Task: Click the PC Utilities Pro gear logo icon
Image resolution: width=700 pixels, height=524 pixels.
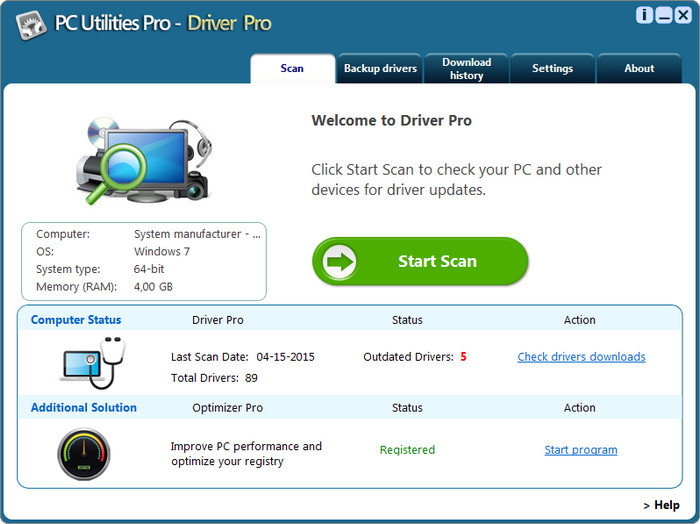Action: tap(31, 25)
